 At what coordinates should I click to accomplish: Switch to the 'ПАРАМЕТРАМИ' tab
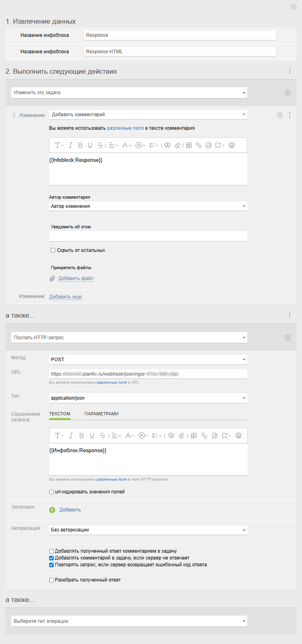pyautogui.click(x=102, y=414)
